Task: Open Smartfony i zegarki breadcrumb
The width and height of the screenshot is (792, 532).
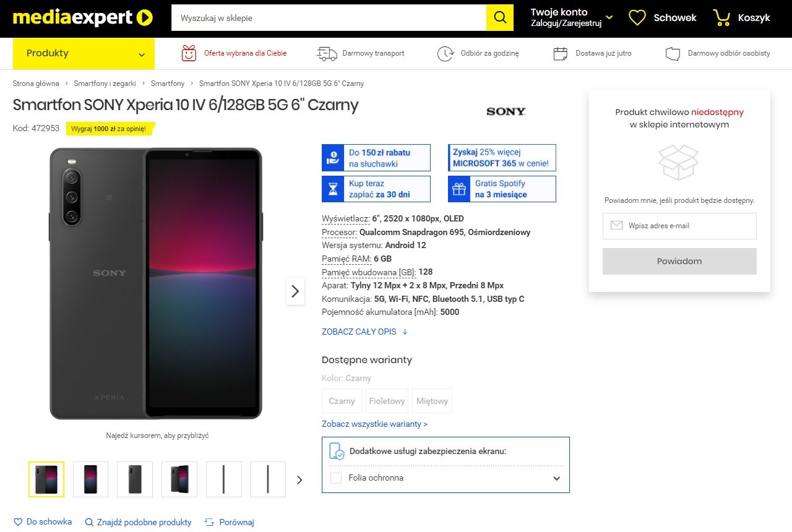Action: pyautogui.click(x=105, y=83)
